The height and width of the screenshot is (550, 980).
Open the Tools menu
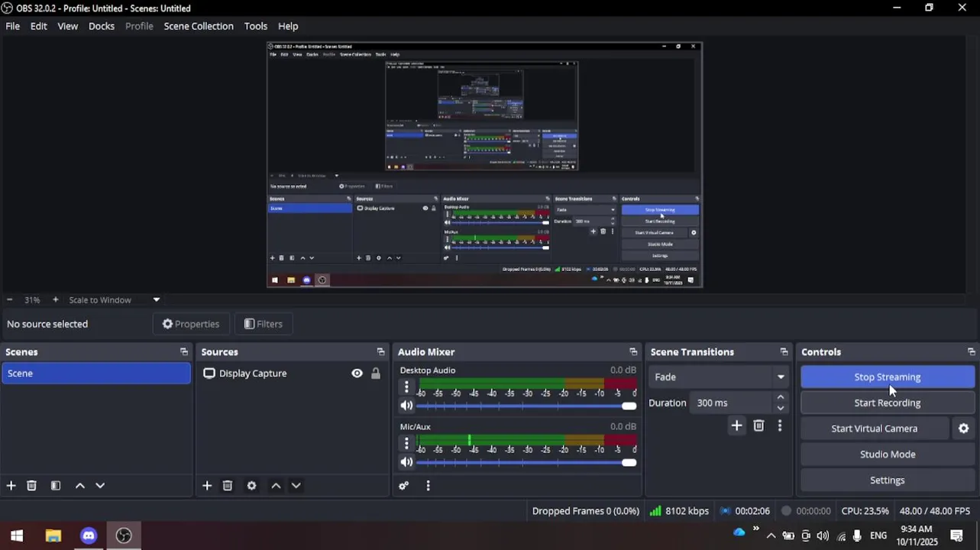click(256, 26)
